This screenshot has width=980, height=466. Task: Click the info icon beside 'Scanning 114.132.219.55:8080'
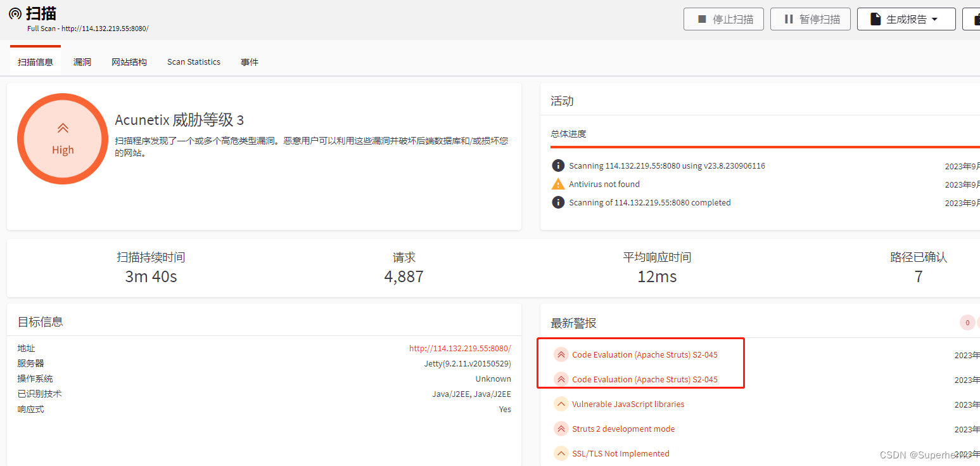point(557,165)
